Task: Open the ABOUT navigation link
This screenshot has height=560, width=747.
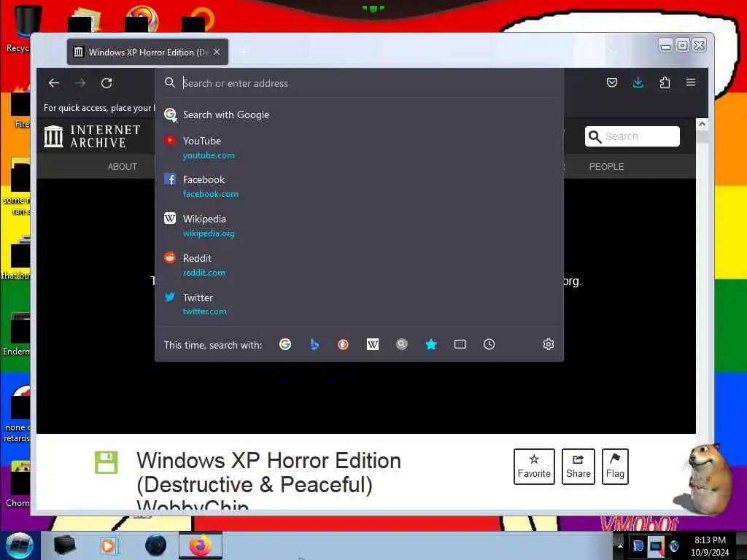Action: 123,167
